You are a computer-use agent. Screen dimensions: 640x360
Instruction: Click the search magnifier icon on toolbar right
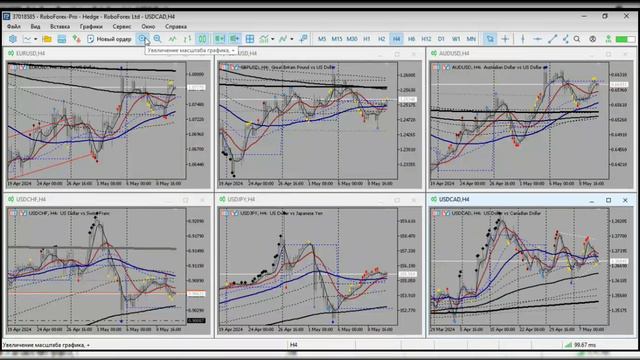point(577,39)
